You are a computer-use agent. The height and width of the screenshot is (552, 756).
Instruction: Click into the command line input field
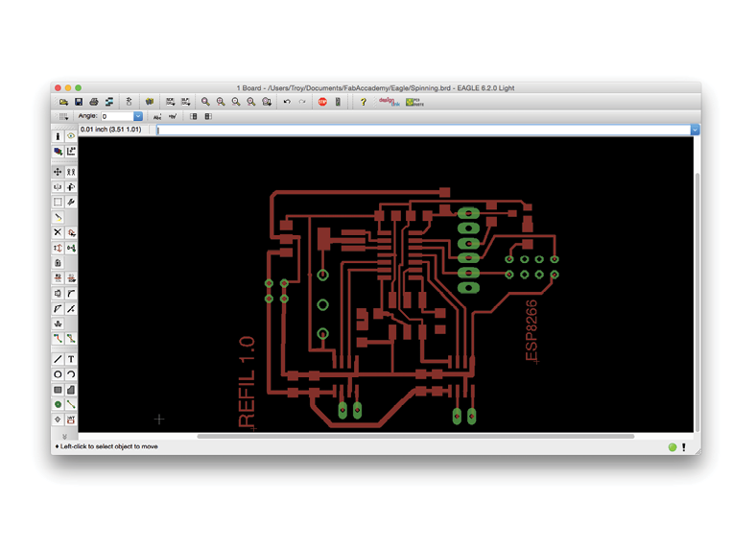pos(422,130)
